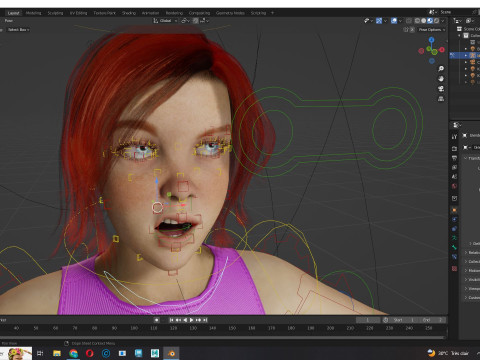Click the Start frame field
This screenshot has width=480, height=360.
pyautogui.click(x=404, y=320)
